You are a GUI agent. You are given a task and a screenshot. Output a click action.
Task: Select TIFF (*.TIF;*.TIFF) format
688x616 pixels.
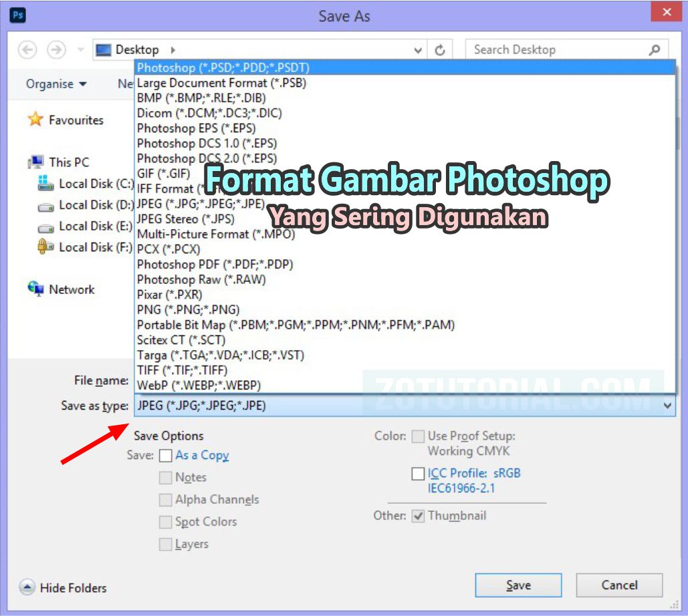point(405,370)
